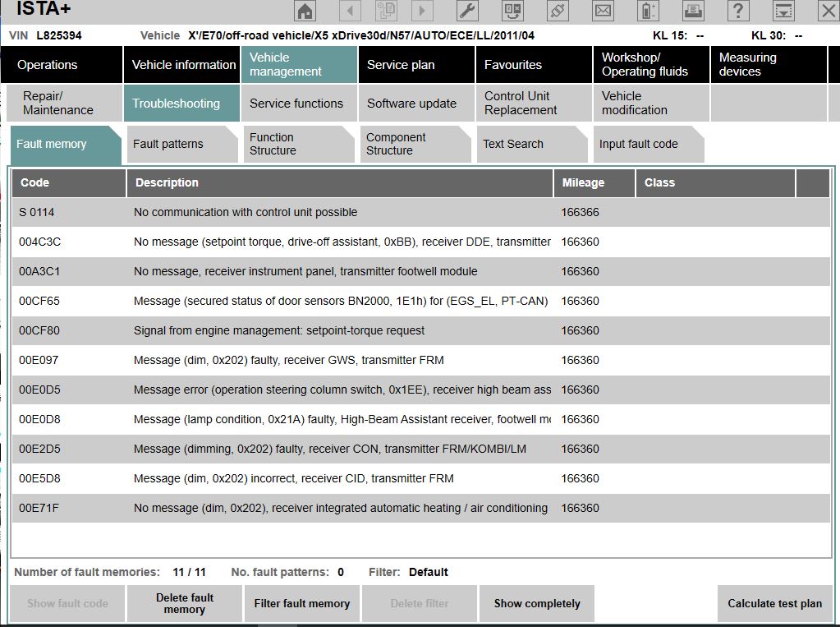
Task: Click the printer icon
Action: 694,11
